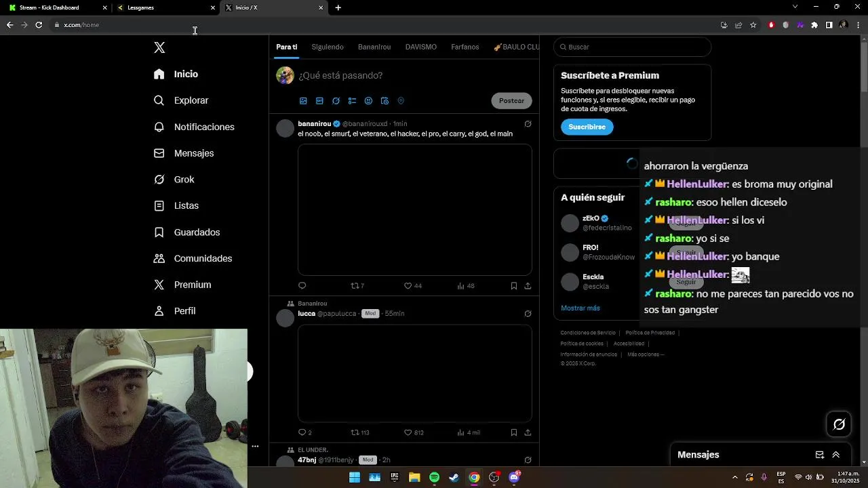Click Mostrar más under A quién seguir

point(580,308)
